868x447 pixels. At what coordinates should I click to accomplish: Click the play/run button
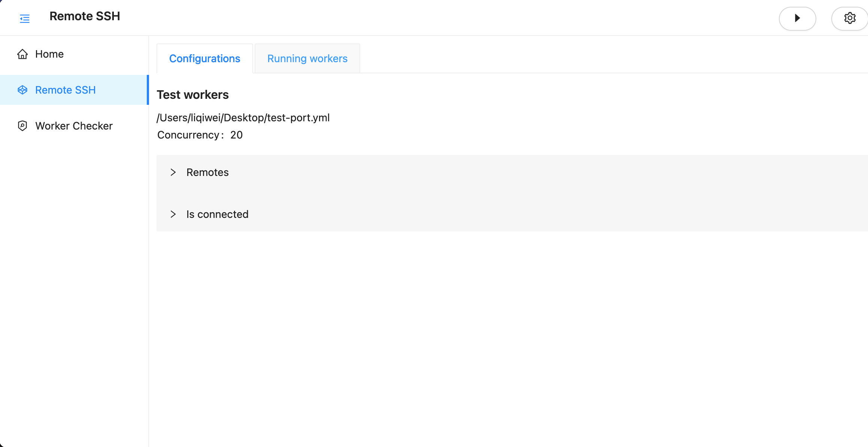tap(797, 18)
